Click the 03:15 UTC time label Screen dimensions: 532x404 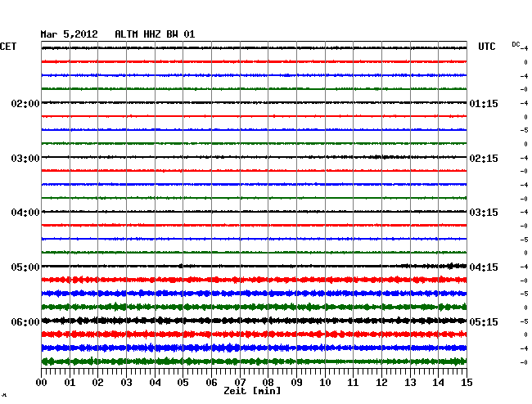[484, 213]
